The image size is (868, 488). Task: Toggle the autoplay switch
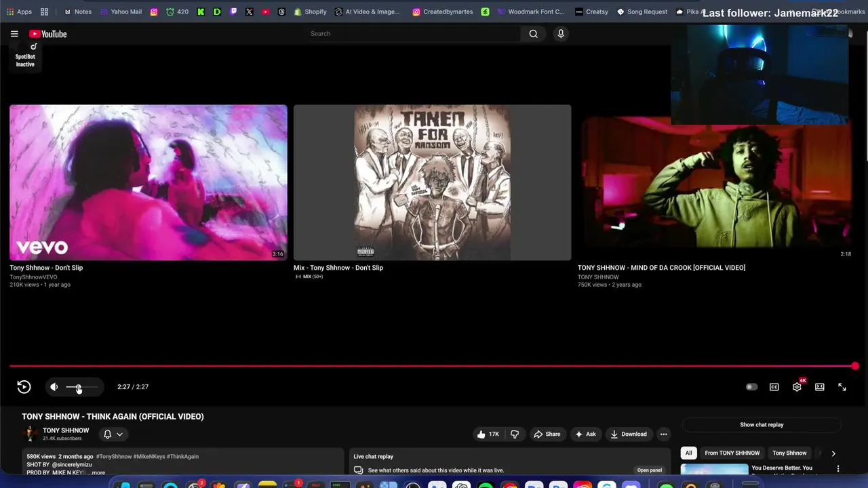751,387
